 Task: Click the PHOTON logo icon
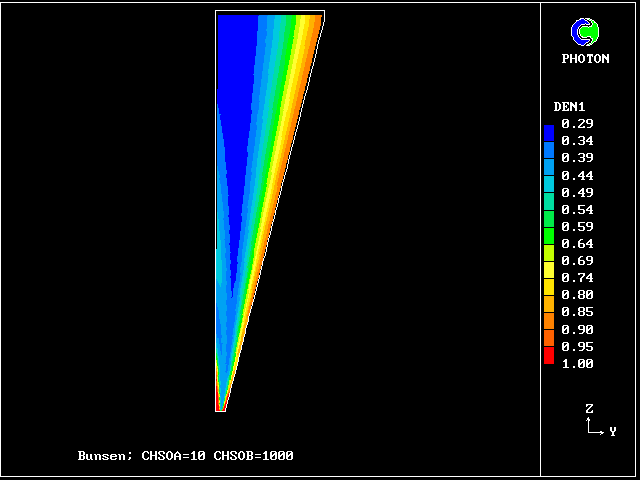tap(584, 32)
